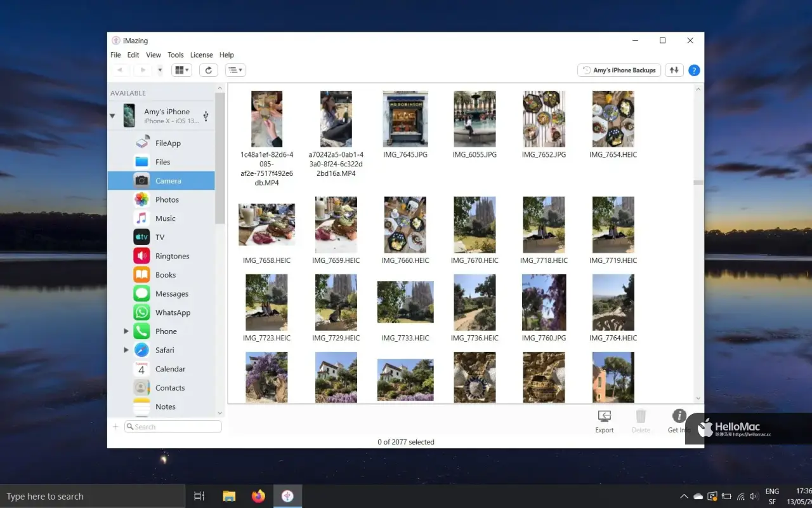The image size is (812, 508).
Task: Open the Notes icon
Action: point(141,406)
